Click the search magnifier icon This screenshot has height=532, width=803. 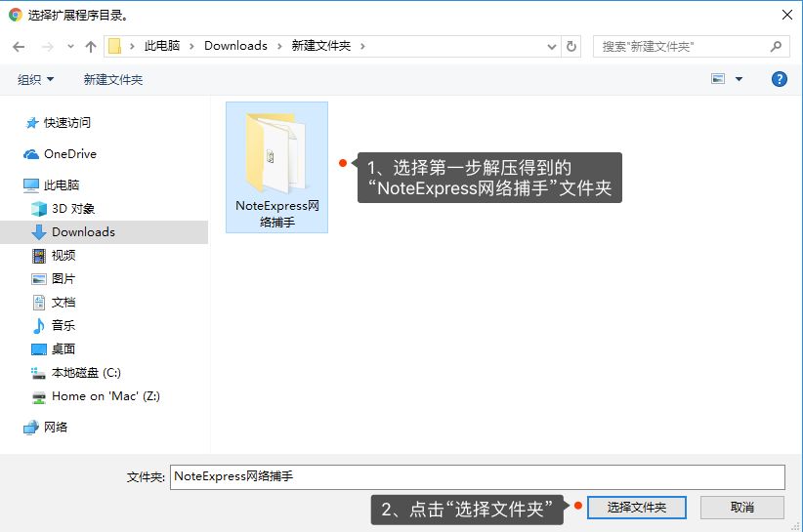(776, 47)
